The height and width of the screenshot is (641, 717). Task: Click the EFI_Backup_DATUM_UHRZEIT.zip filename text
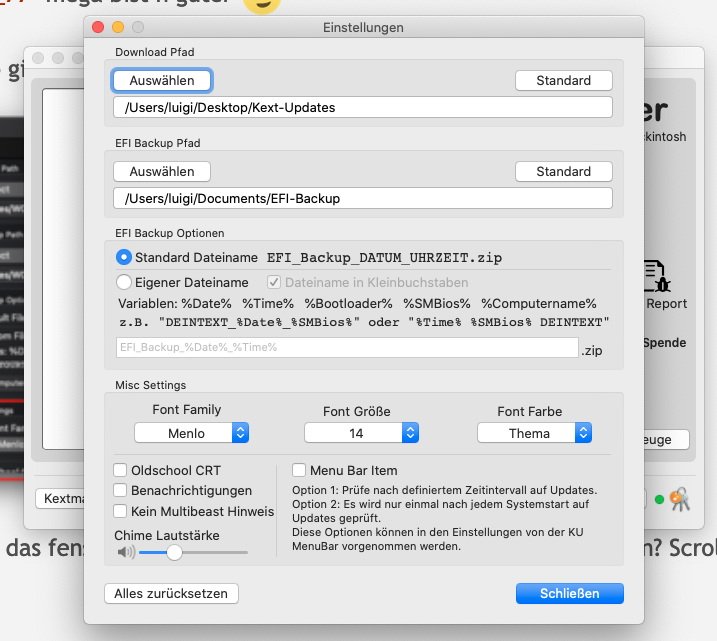point(385,257)
